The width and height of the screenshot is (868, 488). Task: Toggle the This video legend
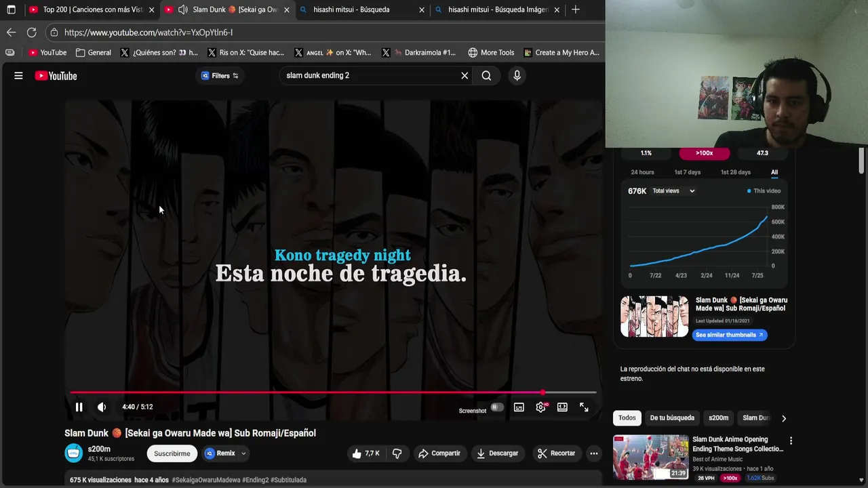click(764, 191)
